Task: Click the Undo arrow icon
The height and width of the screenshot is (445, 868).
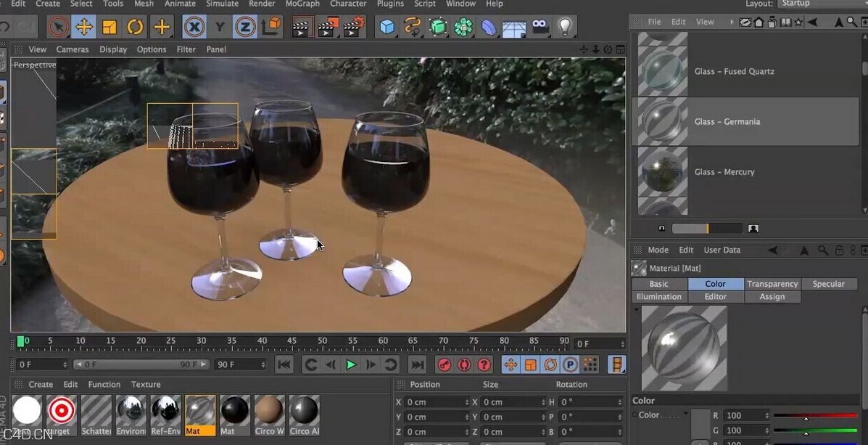Action: [x=6, y=27]
